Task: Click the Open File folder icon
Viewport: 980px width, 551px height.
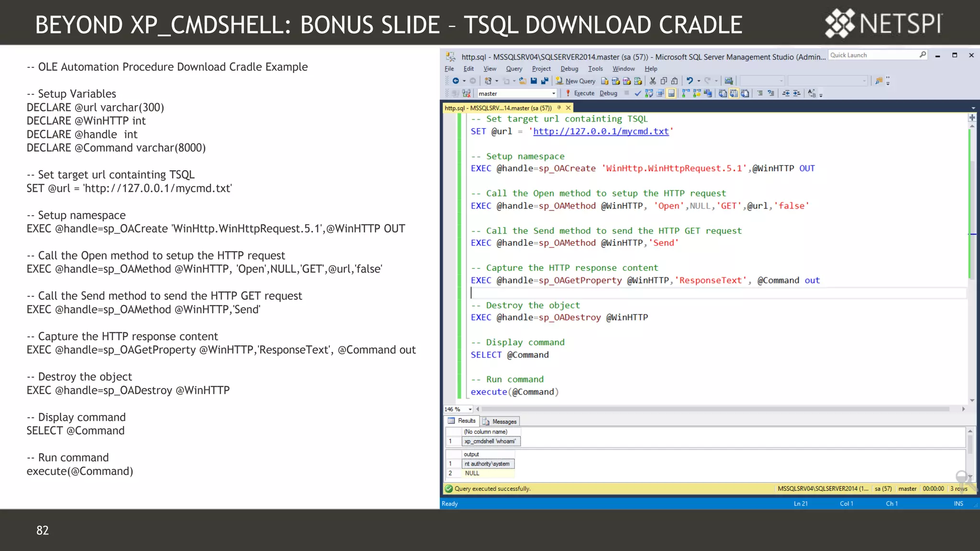Action: coord(523,81)
